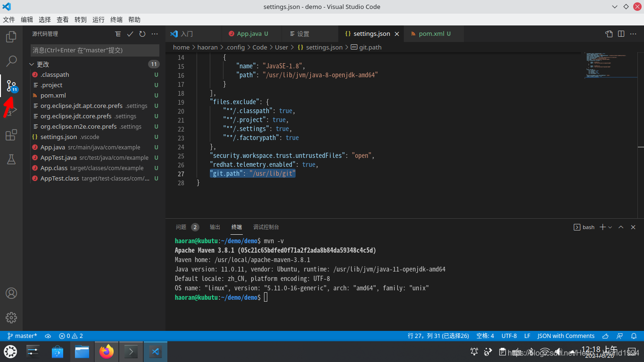Click cursor position 行 27, 列 31
The height and width of the screenshot is (362, 644).
click(x=438, y=336)
